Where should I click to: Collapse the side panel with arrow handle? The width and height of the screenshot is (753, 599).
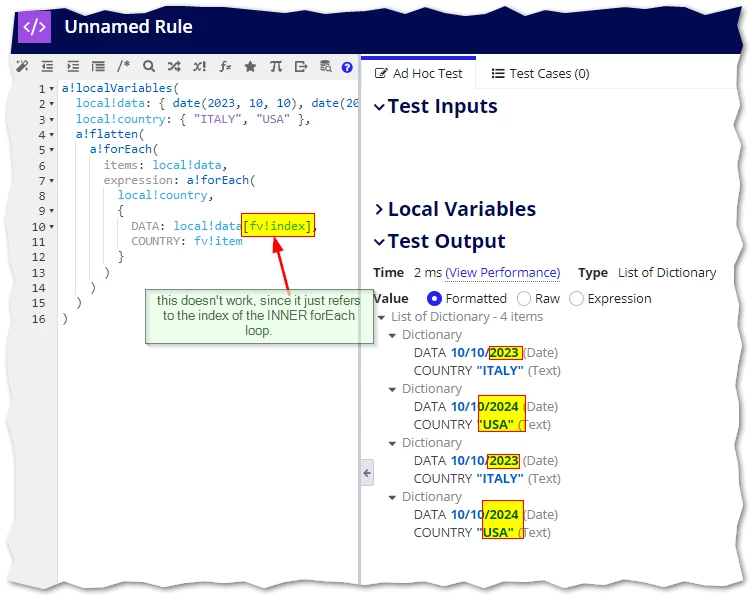click(367, 473)
